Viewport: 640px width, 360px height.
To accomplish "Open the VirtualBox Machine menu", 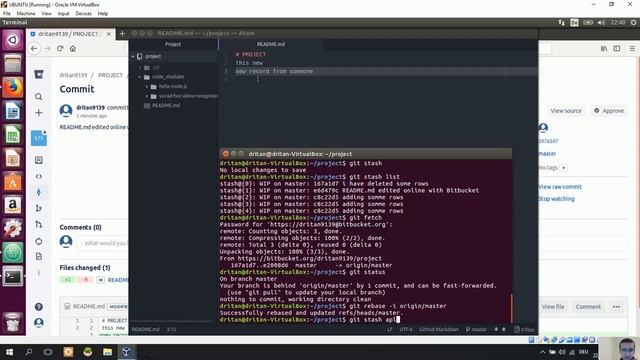I will [x=26, y=13].
